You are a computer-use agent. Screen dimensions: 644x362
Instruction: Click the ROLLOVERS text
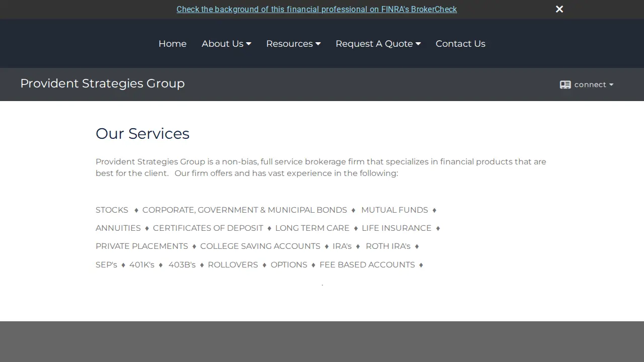point(233,264)
